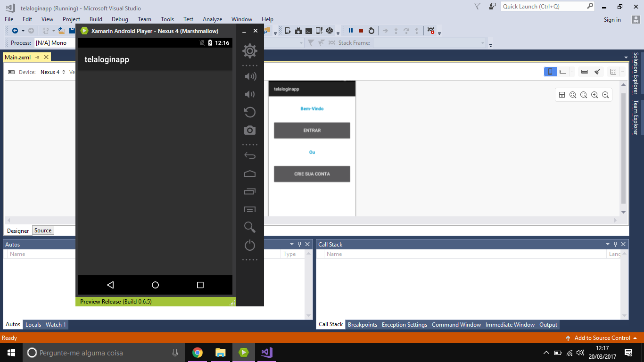Break all debugging with the pause icon
This screenshot has width=644, height=362.
coord(351,31)
